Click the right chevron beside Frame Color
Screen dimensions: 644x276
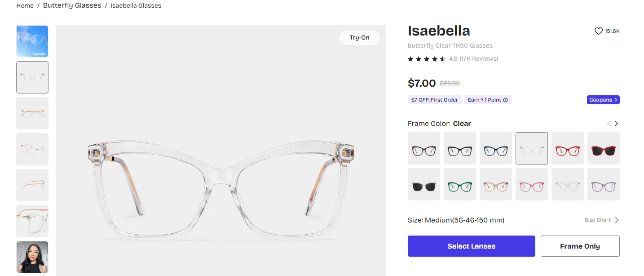(x=616, y=123)
